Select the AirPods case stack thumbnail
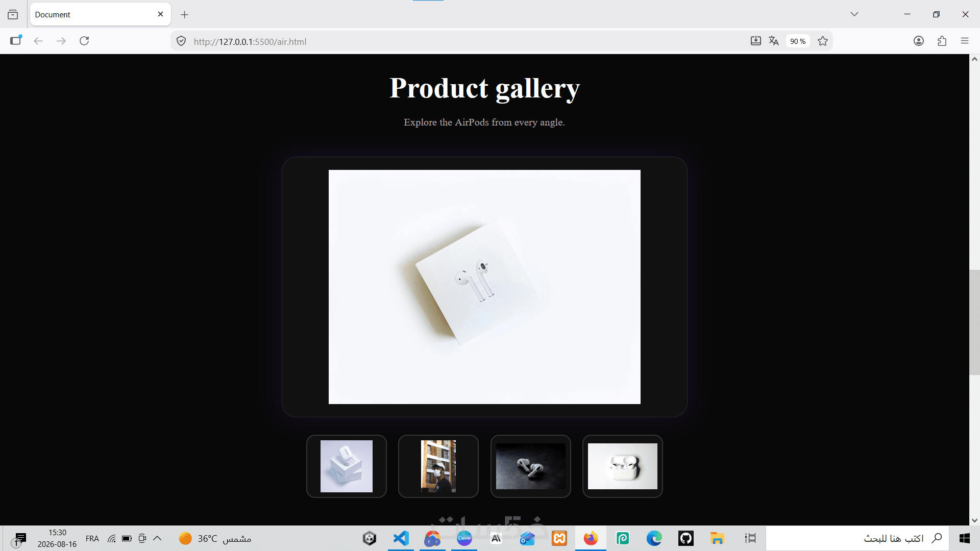The image size is (980, 551). pos(347,466)
